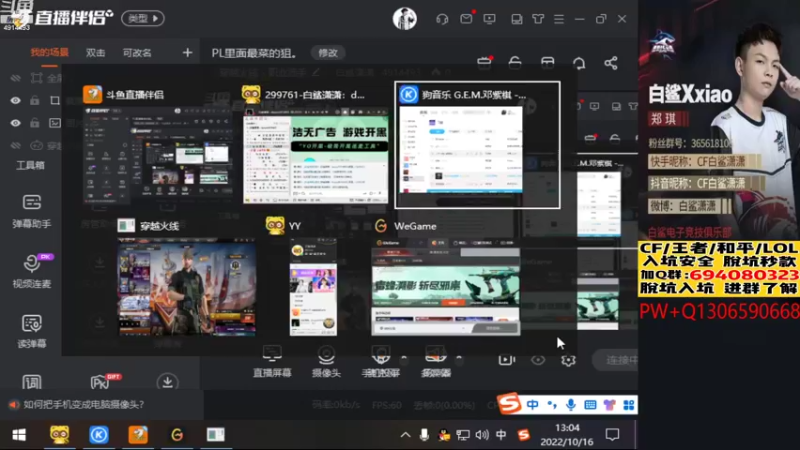Screen dimensions: 800x450
Task: Open the Sogou toolbox grid icon
Action: click(629, 405)
